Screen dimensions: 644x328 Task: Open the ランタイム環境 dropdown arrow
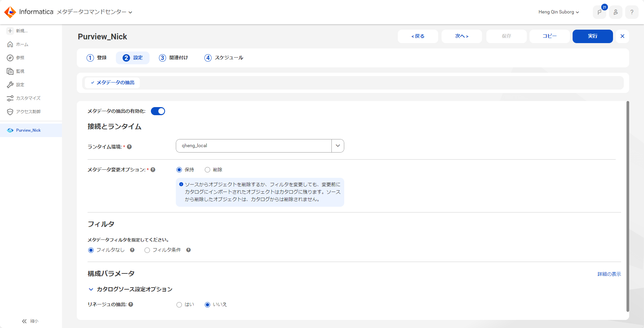[338, 146]
